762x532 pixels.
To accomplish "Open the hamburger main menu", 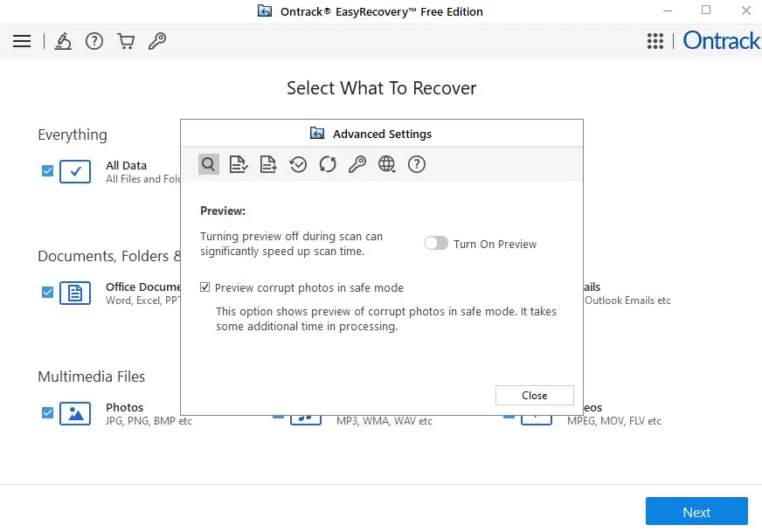I will [22, 41].
